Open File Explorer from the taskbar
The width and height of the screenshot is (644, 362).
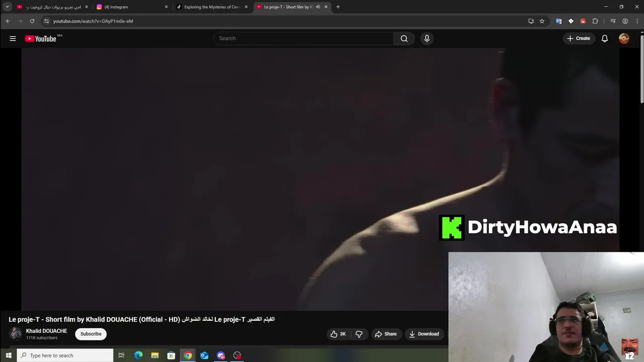tap(155, 355)
